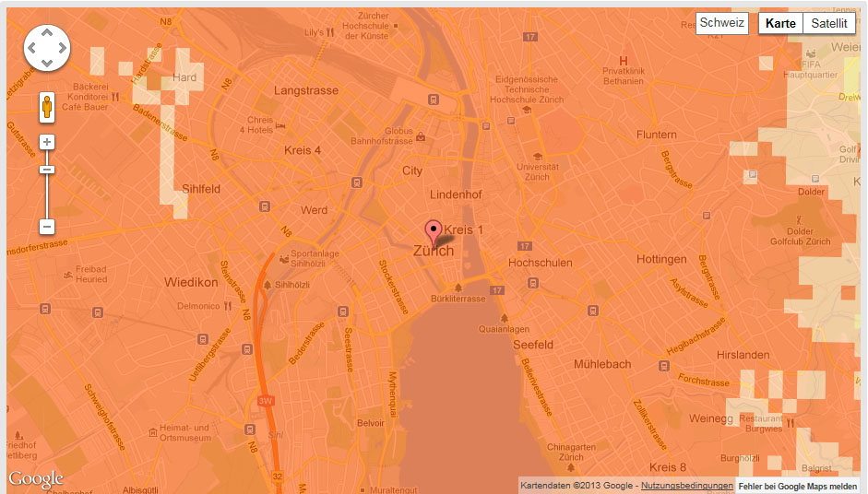Click the Privatklinik Bethanien hospital icon
Screen dimensions: 868x494
click(x=624, y=61)
